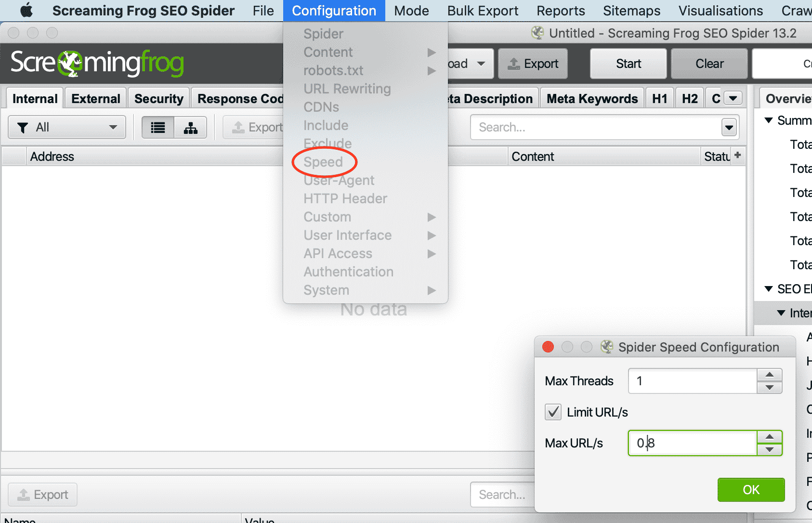812x523 pixels.
Task: Choose CDNs menu entry
Action: coord(321,107)
